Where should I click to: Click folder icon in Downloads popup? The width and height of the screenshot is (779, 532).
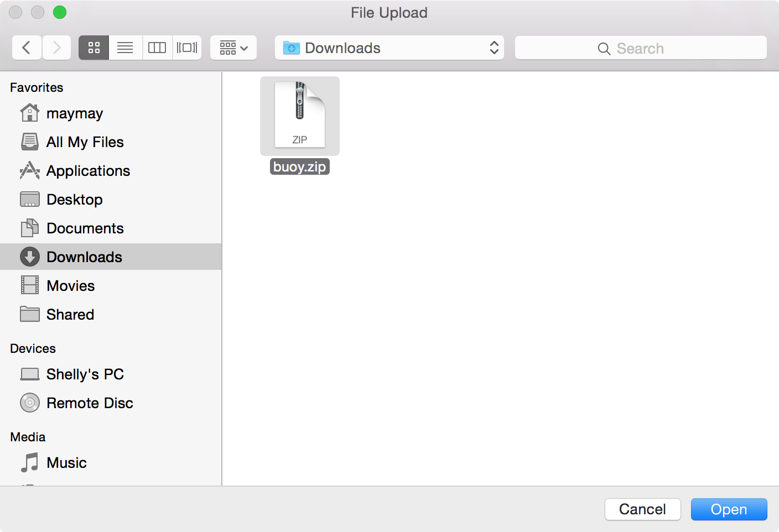pyautogui.click(x=292, y=48)
